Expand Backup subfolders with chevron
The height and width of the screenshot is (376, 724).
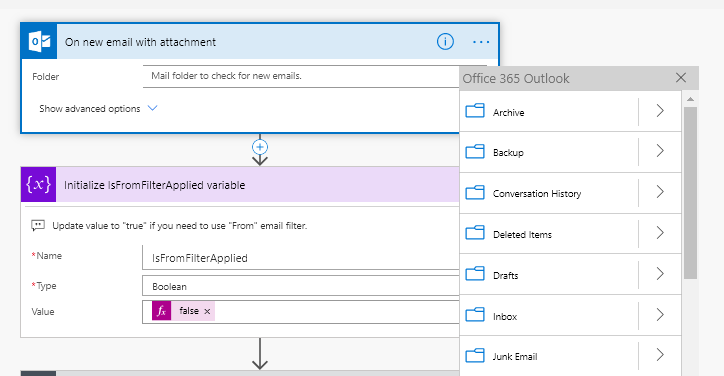click(x=660, y=151)
